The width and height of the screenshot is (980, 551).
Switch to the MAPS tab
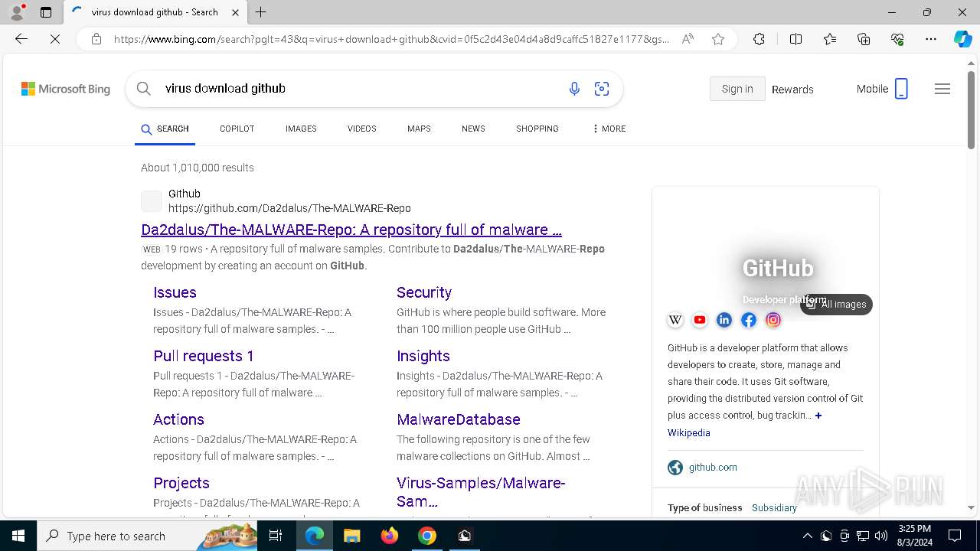pos(419,129)
